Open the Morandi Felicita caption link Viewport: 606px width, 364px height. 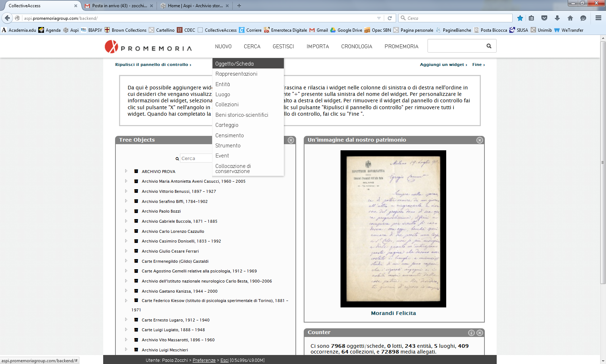click(393, 313)
